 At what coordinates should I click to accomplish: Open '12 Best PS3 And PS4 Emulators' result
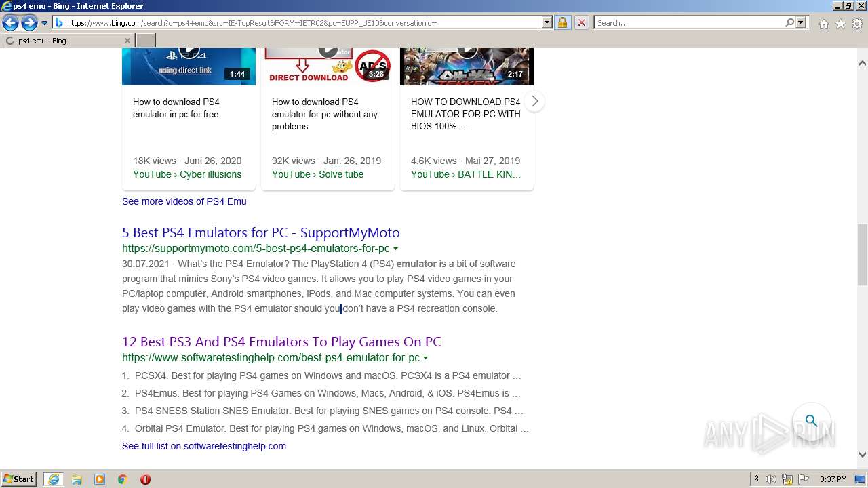coord(281,342)
